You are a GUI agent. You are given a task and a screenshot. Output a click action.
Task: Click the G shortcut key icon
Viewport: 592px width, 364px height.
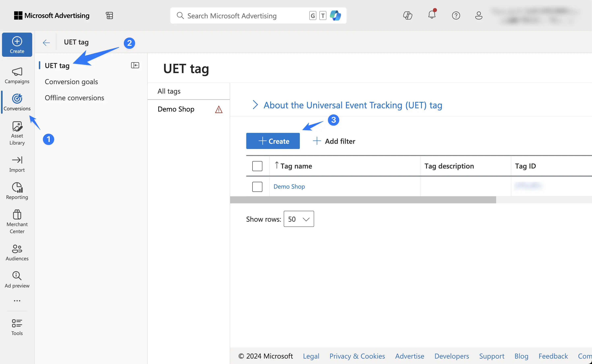click(313, 16)
